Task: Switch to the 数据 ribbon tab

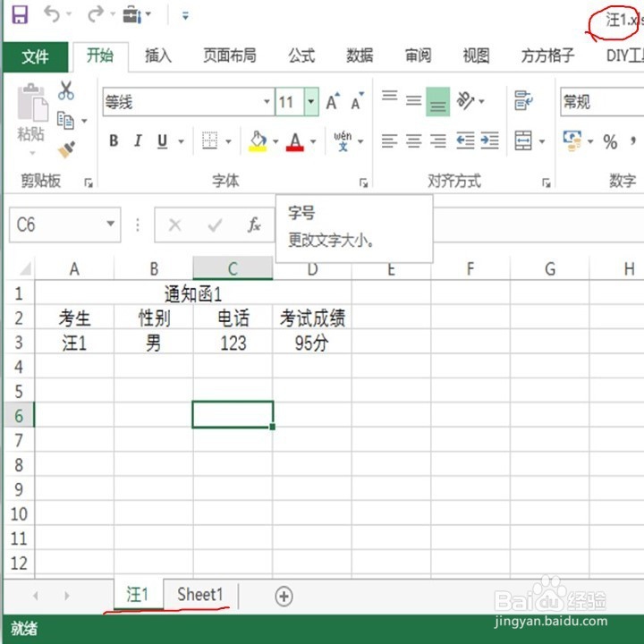Action: click(360, 55)
